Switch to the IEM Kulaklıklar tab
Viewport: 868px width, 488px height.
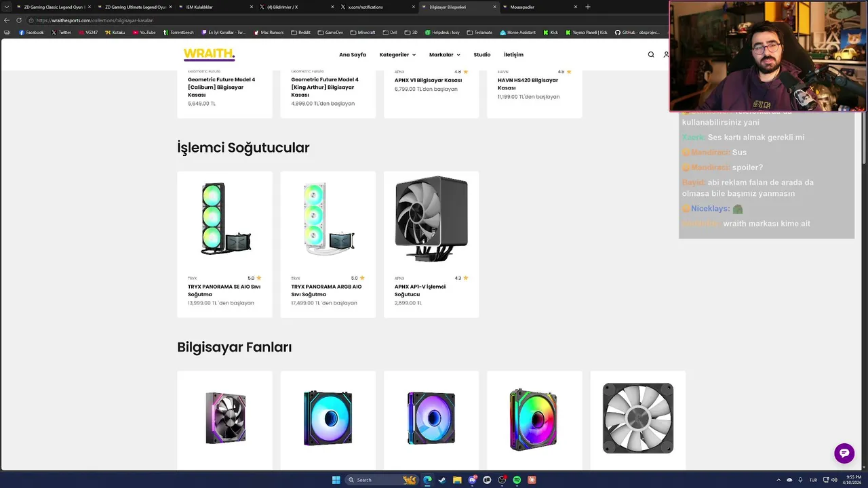pos(216,7)
